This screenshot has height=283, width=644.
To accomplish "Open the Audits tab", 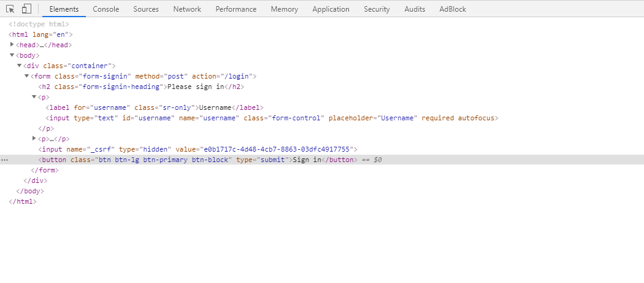I will [x=415, y=9].
